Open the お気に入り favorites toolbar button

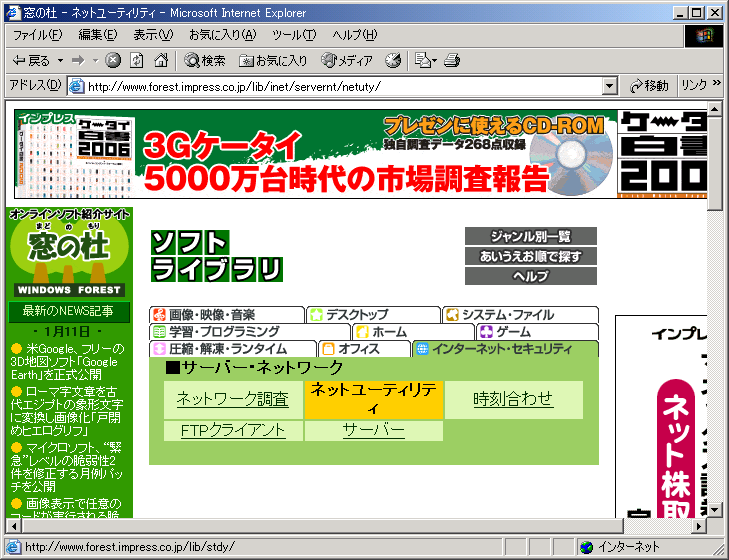coord(273,60)
